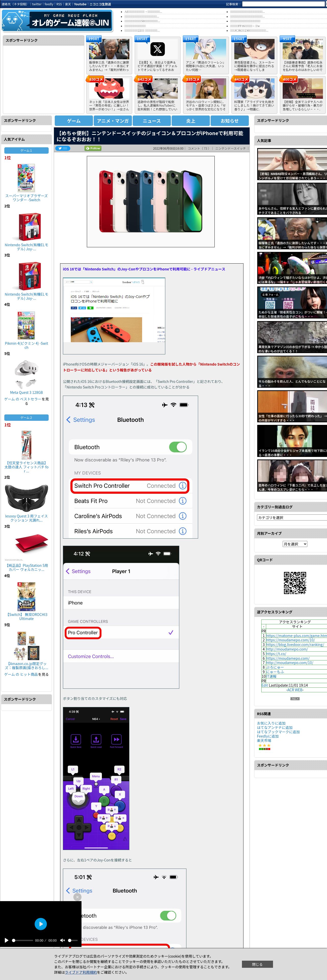Click the green Follow button
The height and width of the screenshot is (980, 327).
[x=93, y=148]
